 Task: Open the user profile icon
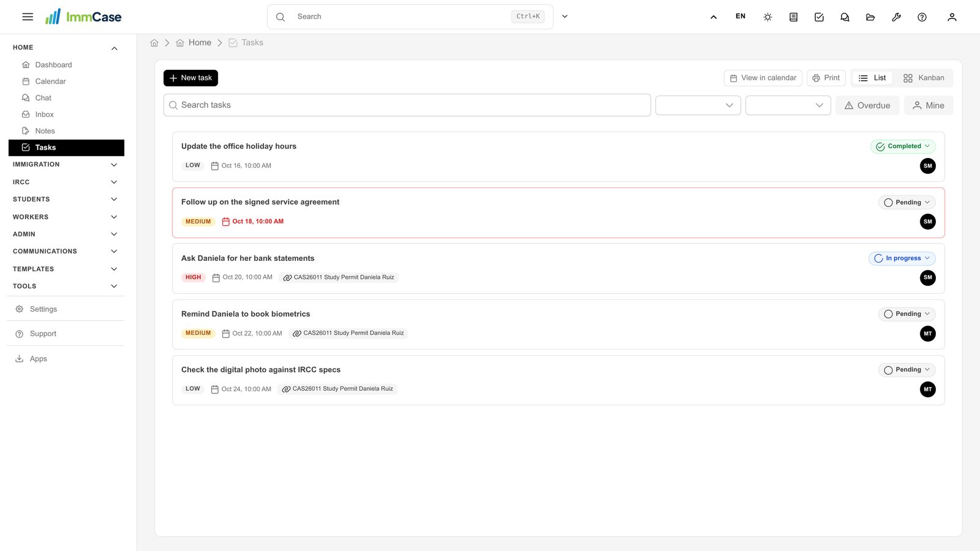[x=952, y=17]
